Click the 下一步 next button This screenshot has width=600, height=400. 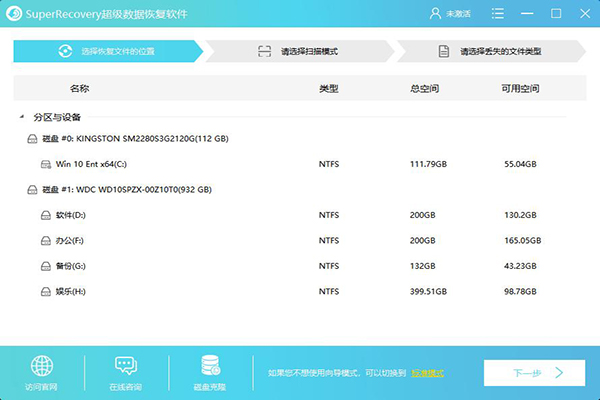pos(534,373)
